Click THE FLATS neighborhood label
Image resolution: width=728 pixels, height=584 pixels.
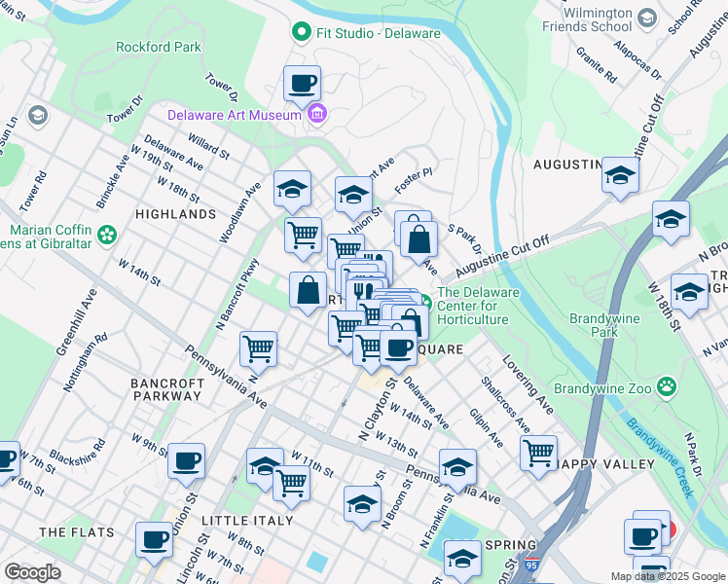click(x=77, y=532)
